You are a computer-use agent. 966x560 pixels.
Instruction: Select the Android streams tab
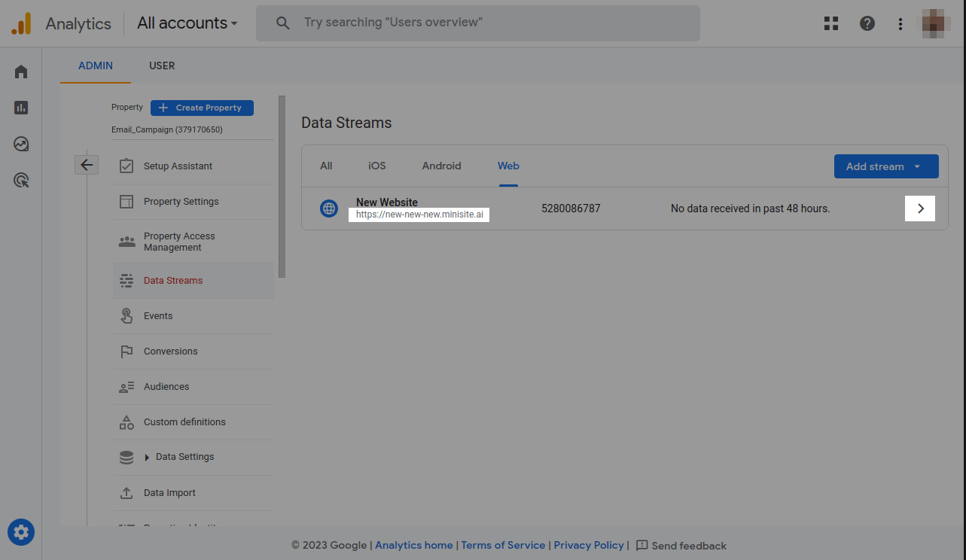(x=441, y=166)
